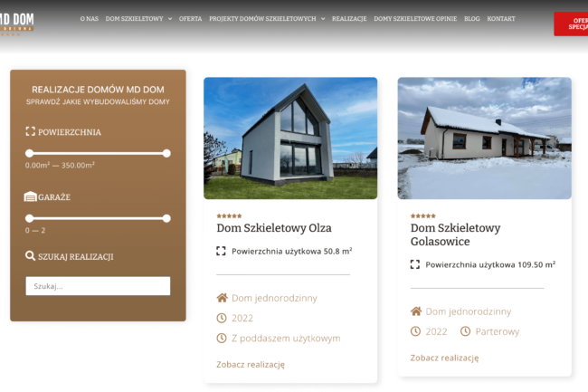The image size is (588, 392).
Task: Go to the Blog page
Action: tap(471, 18)
